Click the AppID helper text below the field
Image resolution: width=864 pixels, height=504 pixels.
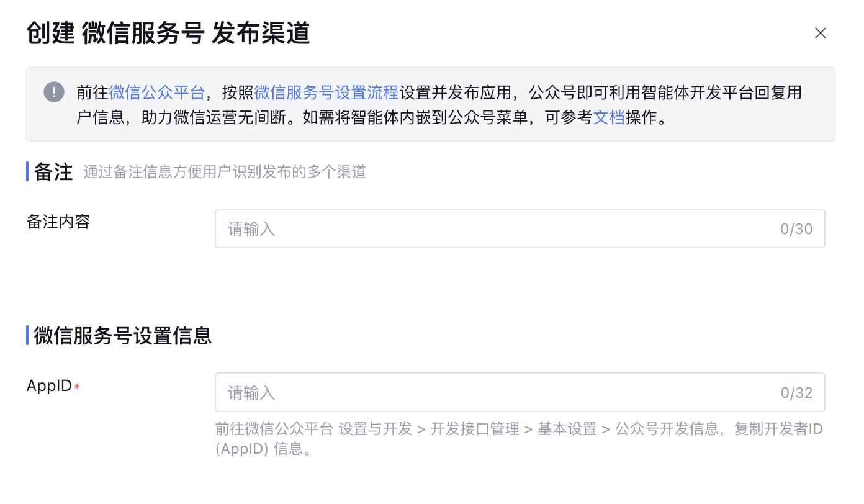click(519, 430)
